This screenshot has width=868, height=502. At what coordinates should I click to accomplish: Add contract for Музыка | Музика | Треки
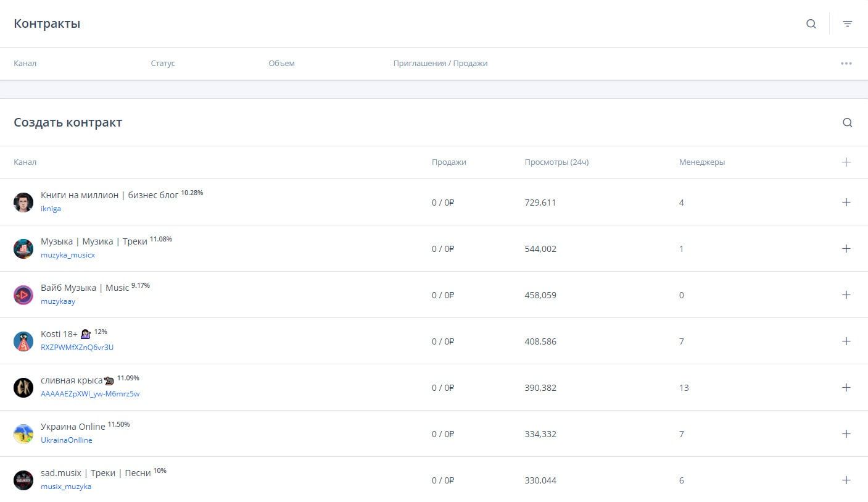point(846,249)
